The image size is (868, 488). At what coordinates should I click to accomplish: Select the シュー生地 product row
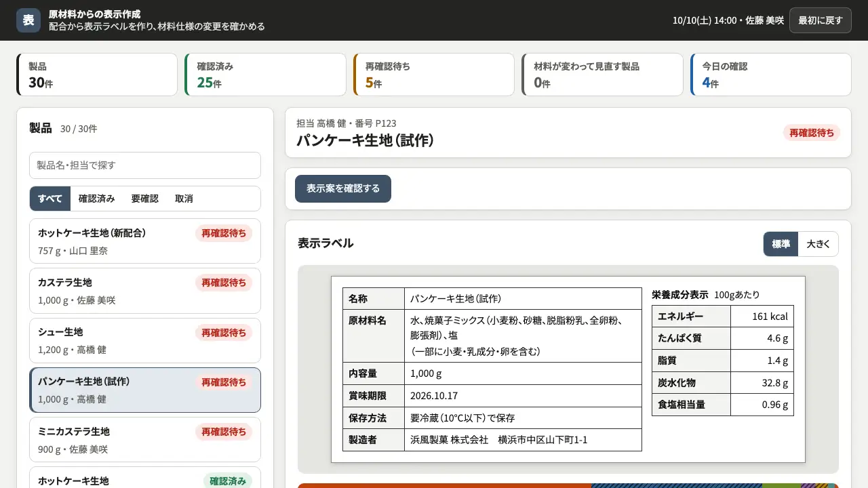(145, 340)
